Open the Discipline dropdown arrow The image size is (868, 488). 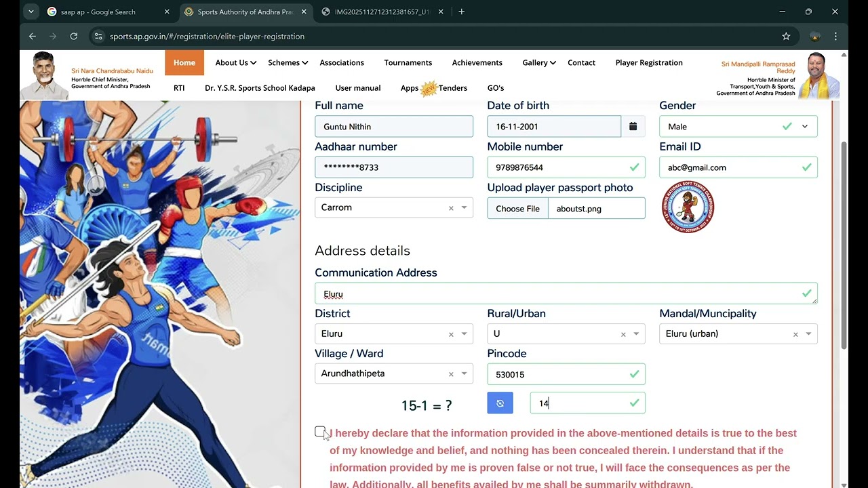pyautogui.click(x=465, y=208)
